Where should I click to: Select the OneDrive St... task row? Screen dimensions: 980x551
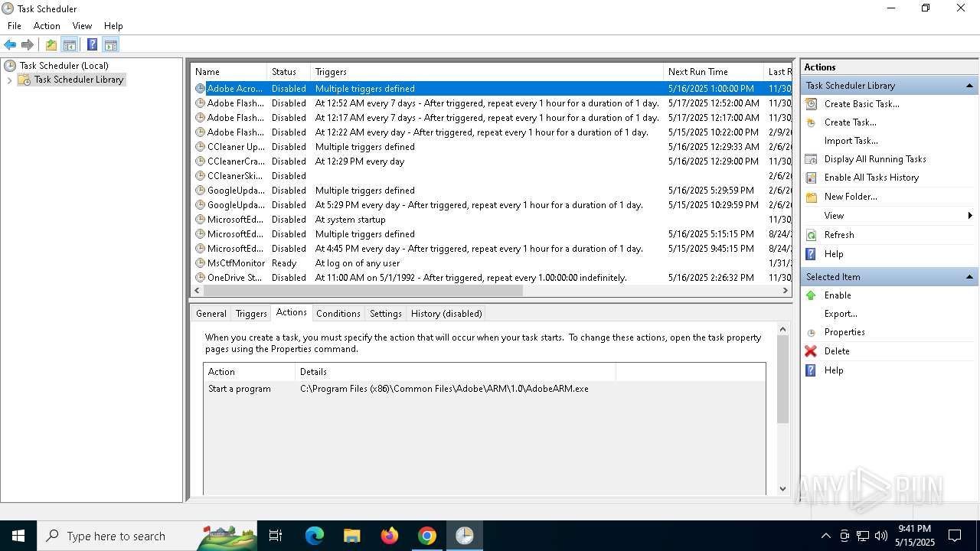point(491,278)
